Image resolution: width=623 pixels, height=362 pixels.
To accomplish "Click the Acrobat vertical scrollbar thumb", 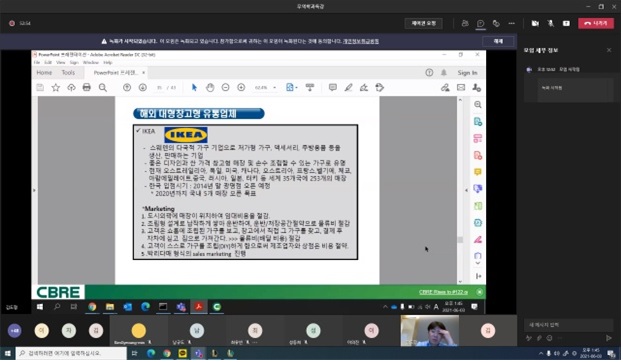I will (x=460, y=240).
